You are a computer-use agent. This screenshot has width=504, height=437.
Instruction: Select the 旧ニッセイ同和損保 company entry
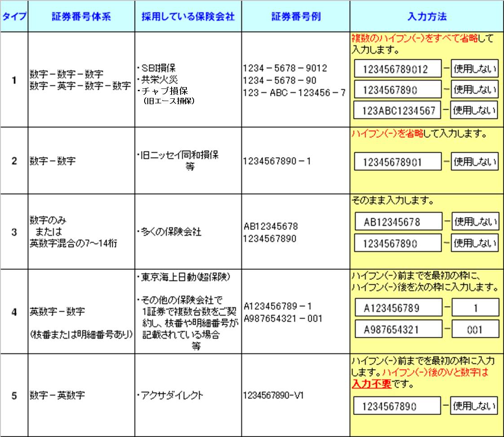[180, 155]
